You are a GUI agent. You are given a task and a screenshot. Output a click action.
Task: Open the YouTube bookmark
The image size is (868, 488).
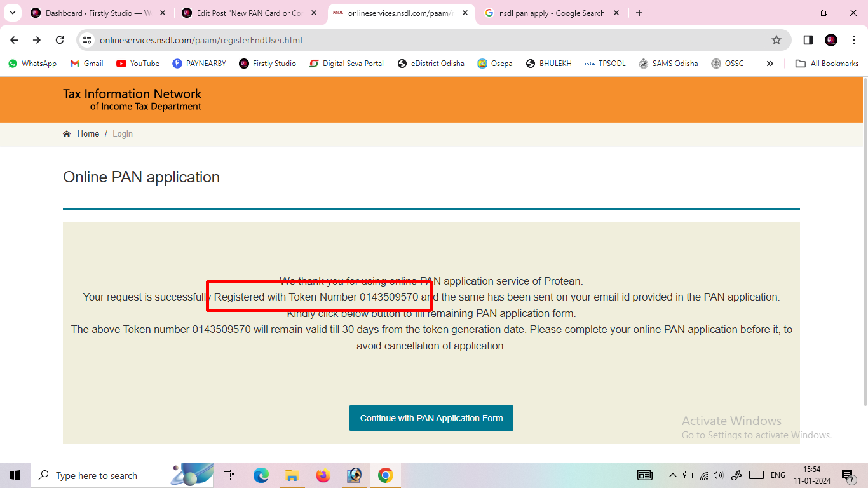(137, 63)
